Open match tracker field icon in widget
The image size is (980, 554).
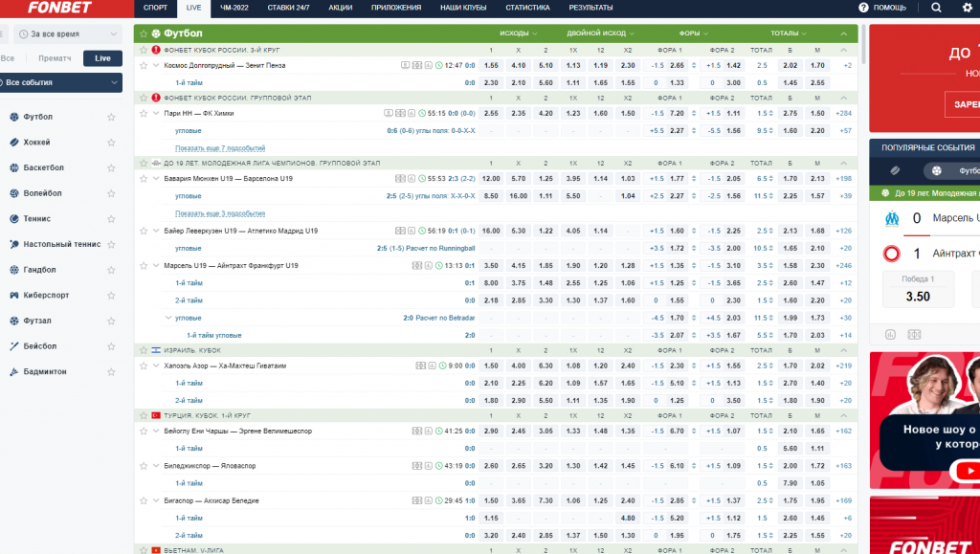coord(913,334)
